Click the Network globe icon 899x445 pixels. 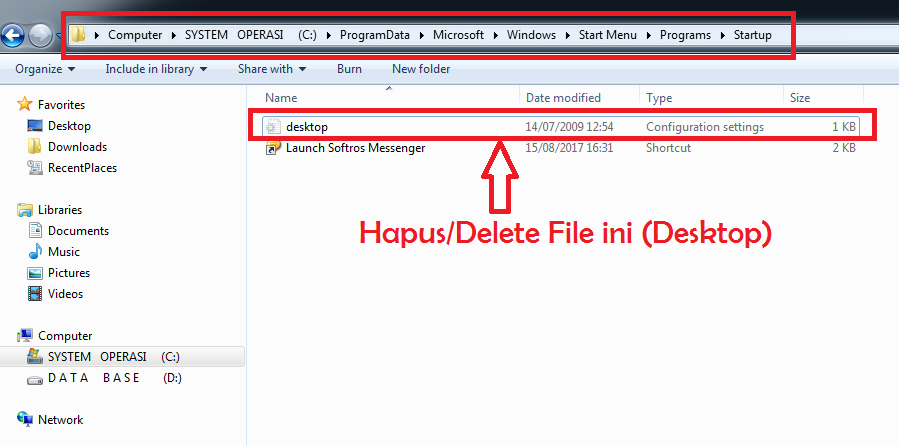coord(25,420)
